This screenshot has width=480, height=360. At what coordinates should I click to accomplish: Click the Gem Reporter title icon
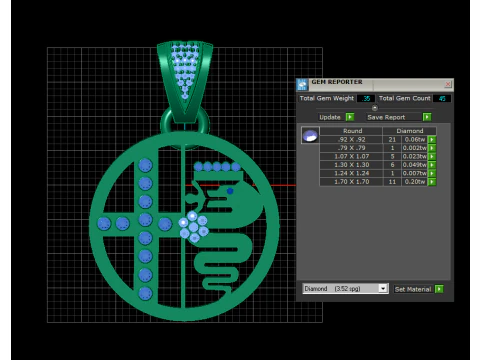tap(302, 84)
